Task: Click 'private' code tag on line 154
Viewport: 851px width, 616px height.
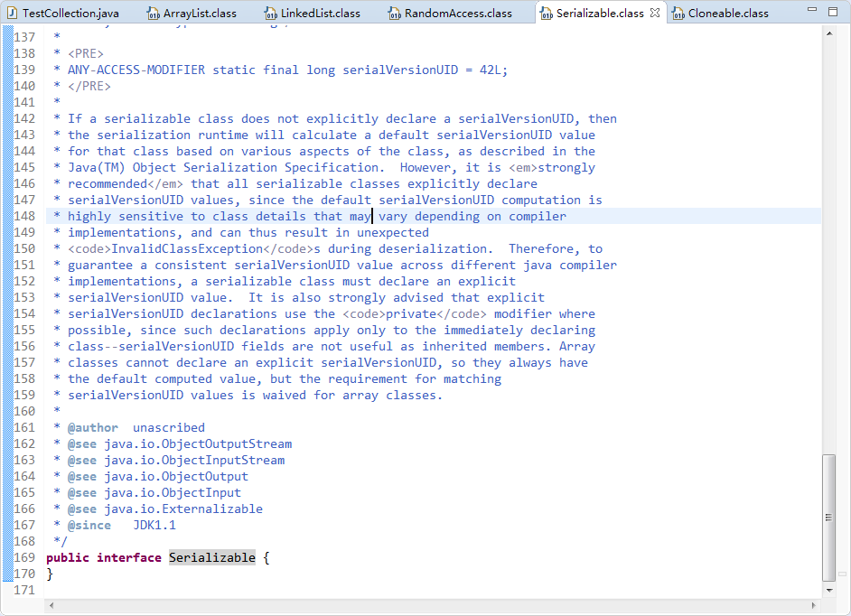Action: [x=411, y=314]
